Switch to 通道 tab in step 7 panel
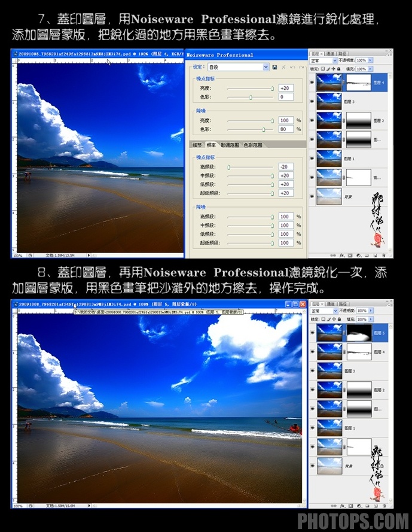The image size is (412, 532). (x=329, y=54)
